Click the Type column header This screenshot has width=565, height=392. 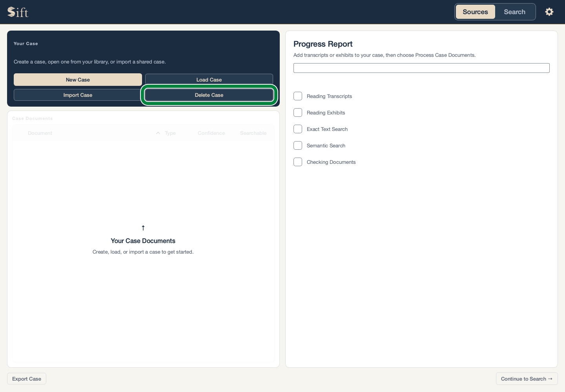pos(170,133)
